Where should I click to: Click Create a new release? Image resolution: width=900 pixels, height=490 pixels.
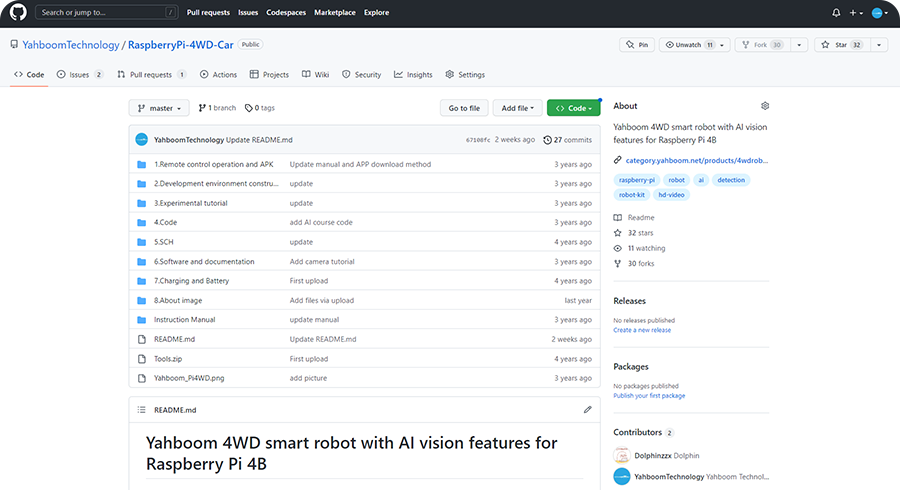tap(642, 330)
